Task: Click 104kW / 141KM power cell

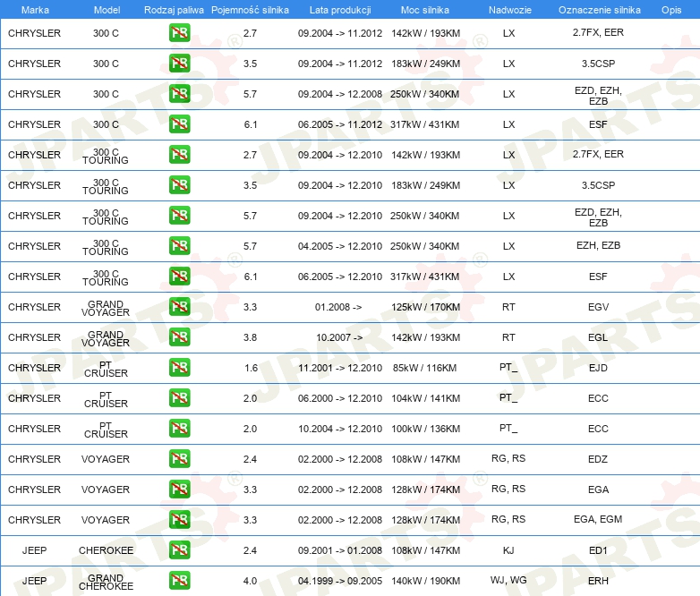Action: point(425,398)
